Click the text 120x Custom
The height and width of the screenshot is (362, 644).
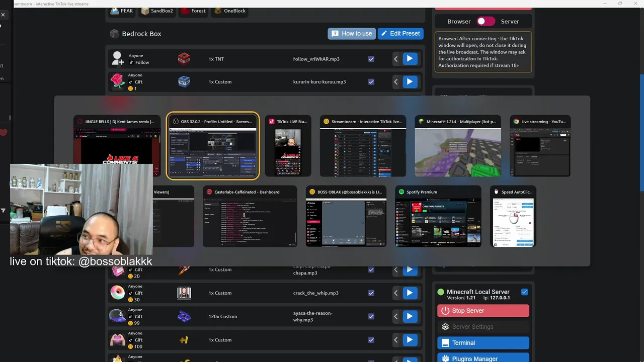(x=223, y=316)
